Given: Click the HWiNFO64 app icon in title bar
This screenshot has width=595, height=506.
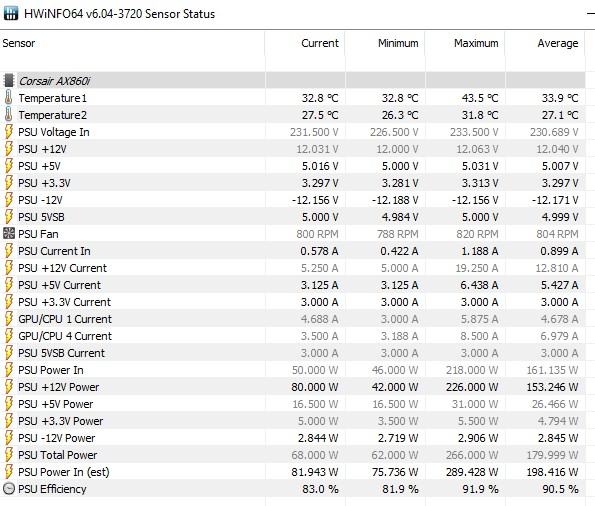Looking at the screenshot, I should [11, 14].
